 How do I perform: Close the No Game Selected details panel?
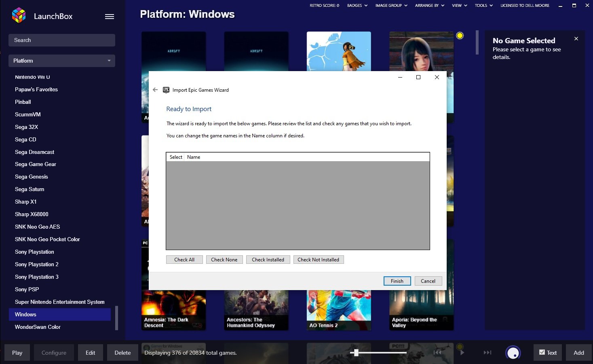tap(576, 39)
